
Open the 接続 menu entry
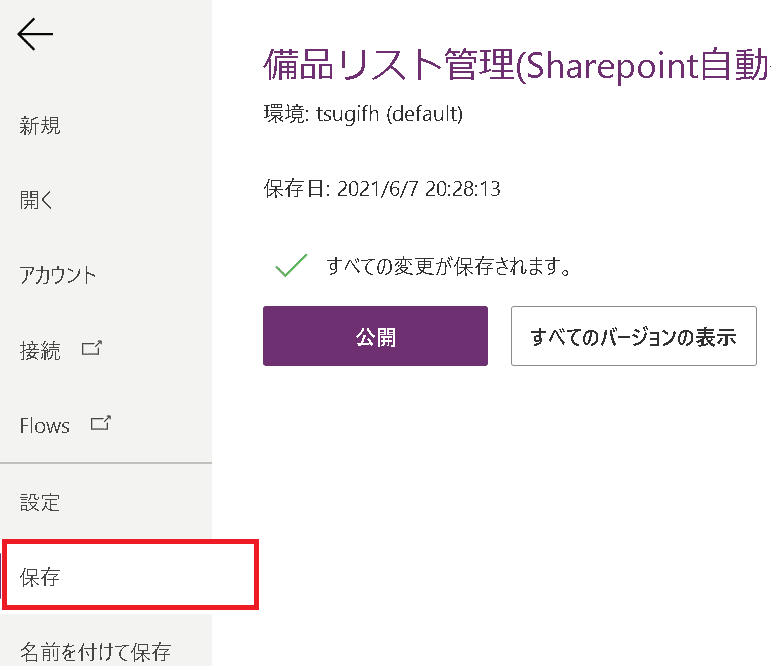pos(40,351)
